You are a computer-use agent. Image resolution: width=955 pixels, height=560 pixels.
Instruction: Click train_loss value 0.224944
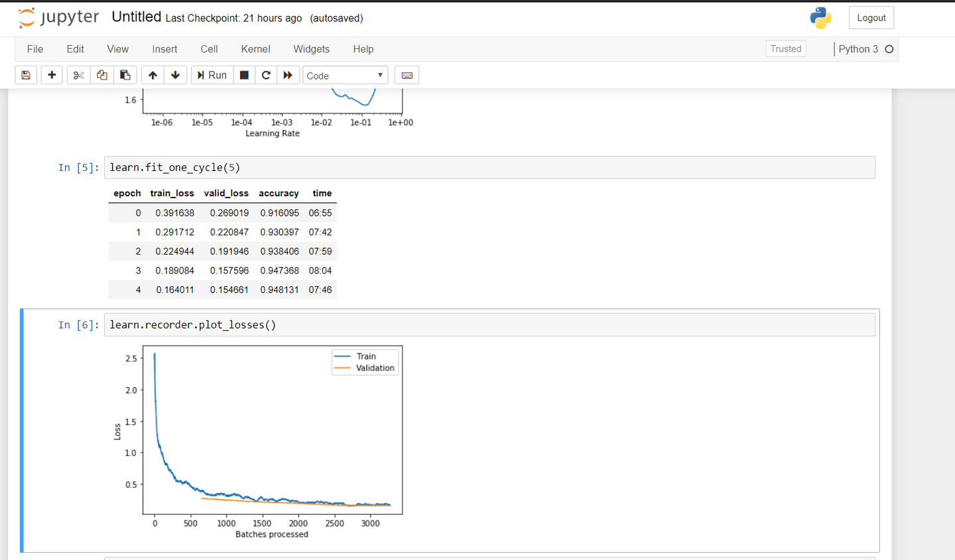coord(175,251)
